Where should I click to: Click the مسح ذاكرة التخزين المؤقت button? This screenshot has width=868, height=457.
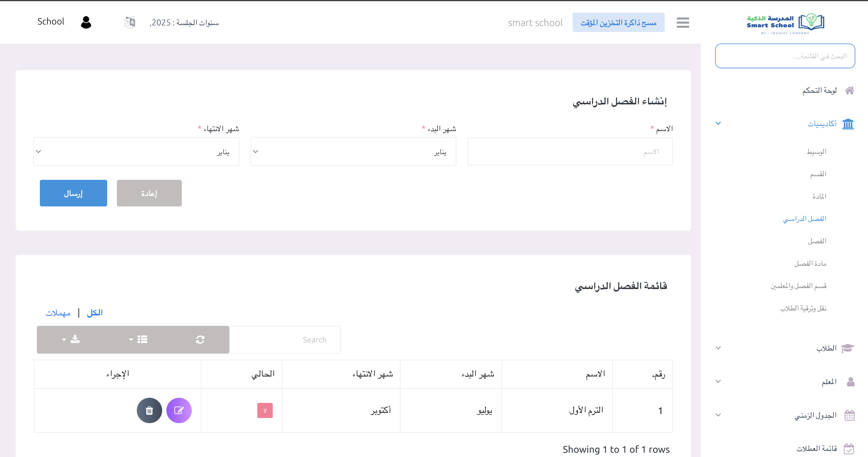click(x=618, y=23)
